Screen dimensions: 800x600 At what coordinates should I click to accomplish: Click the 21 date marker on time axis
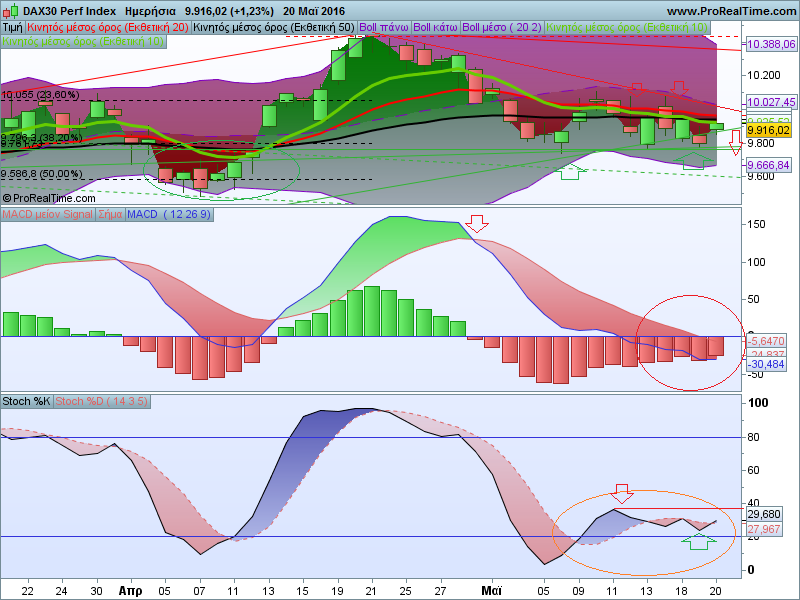click(371, 591)
